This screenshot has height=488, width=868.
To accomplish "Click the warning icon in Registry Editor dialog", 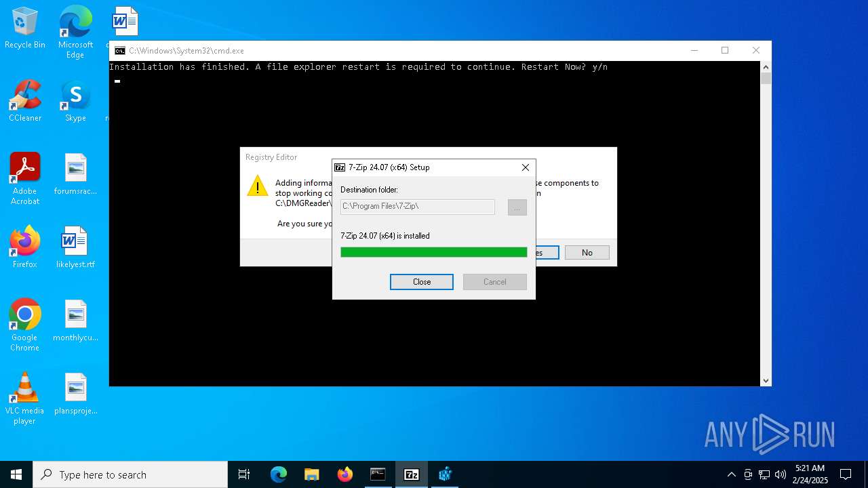I will point(258,186).
